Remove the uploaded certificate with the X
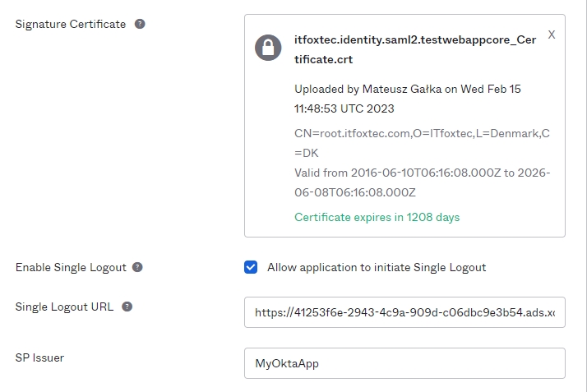587x392 pixels. tap(552, 35)
